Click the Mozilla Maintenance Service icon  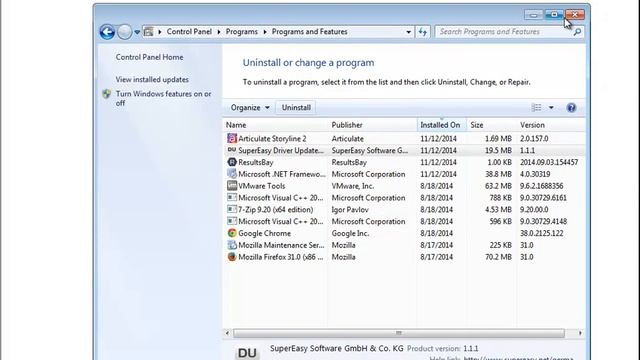[x=232, y=245]
